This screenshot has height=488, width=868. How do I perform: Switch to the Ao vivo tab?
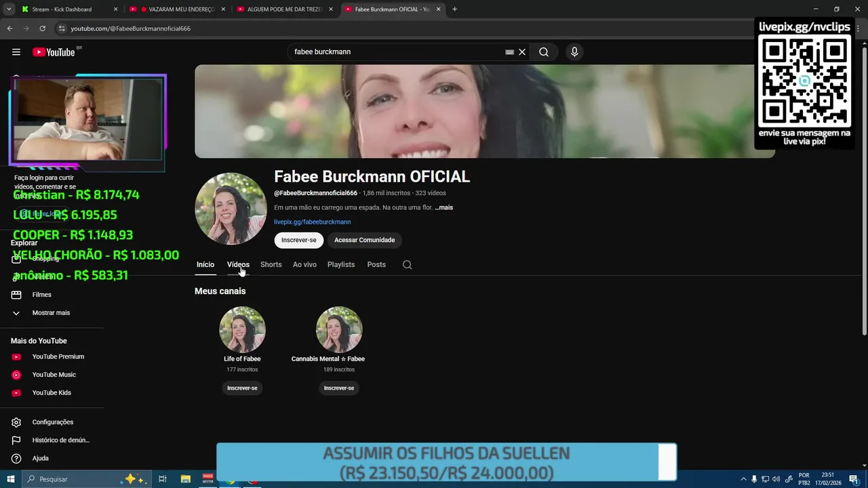[x=304, y=265]
